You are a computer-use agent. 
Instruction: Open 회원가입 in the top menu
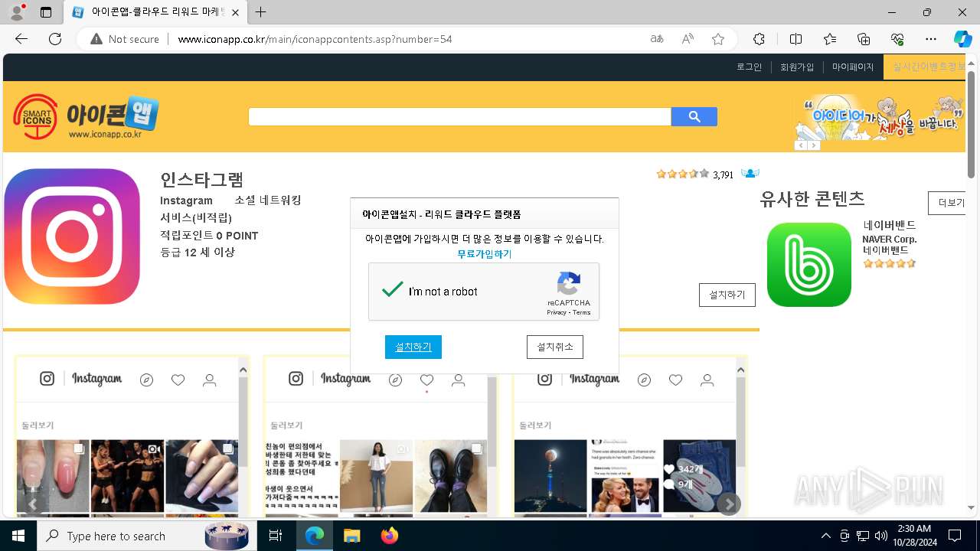pyautogui.click(x=797, y=67)
